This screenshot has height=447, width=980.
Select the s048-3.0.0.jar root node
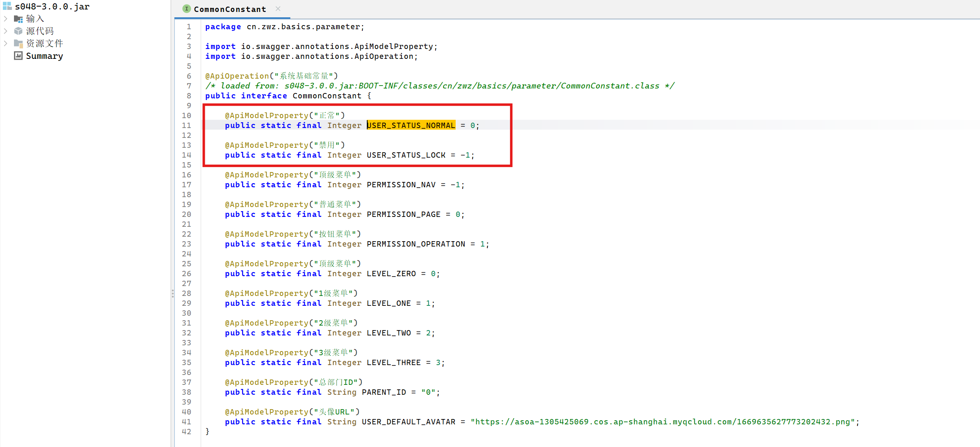[x=52, y=7]
